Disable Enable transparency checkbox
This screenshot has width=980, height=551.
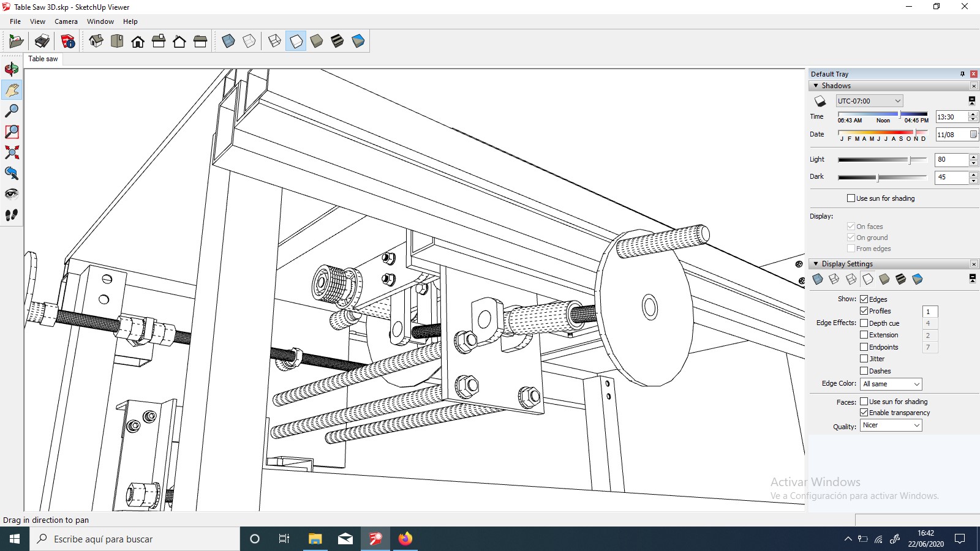coord(864,413)
